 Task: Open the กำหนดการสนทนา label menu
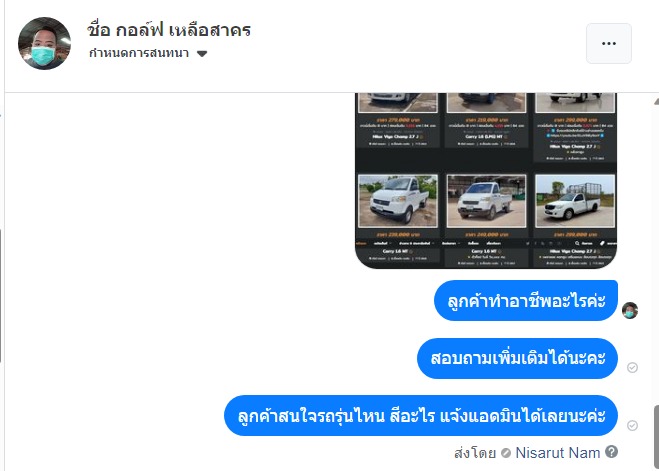[x=139, y=53]
